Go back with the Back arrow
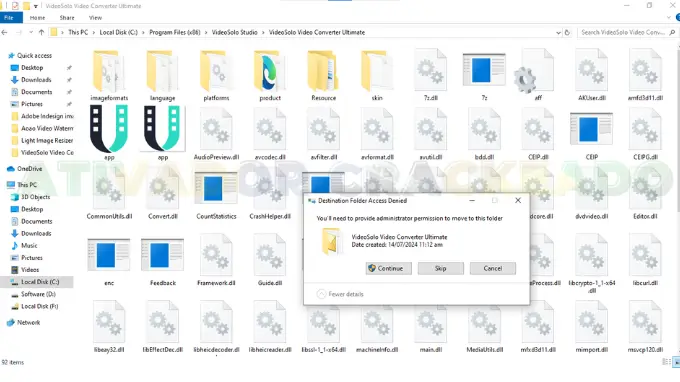The image size is (680, 382). click(x=5, y=32)
